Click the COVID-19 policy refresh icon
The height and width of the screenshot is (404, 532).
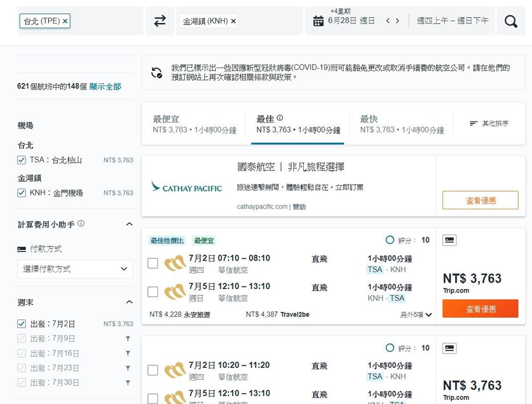156,72
